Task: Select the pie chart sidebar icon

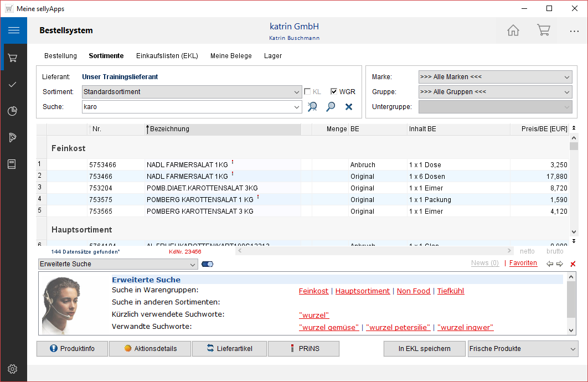Action: coord(13,111)
